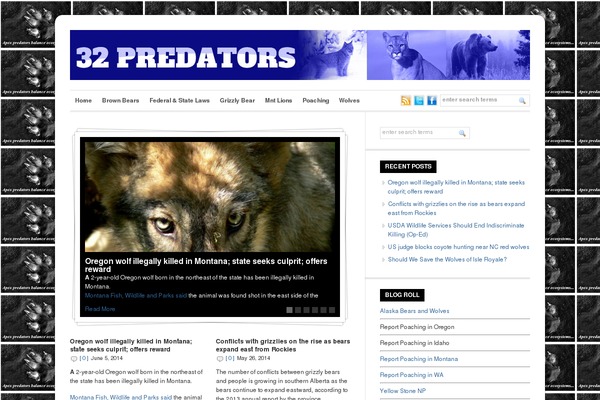600x400 pixels.
Task: Open comments bubble for June 5 post
Action: [x=74, y=359]
